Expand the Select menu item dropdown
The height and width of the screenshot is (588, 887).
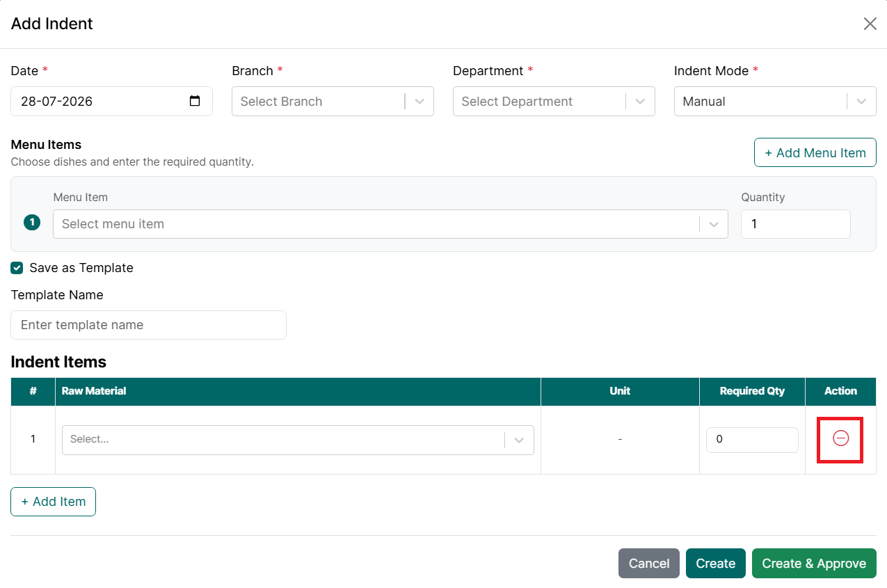pos(390,224)
